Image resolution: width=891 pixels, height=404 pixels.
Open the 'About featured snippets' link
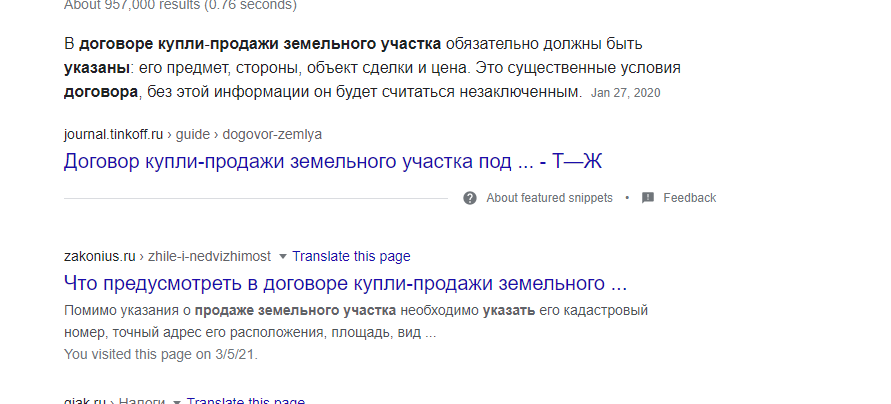[549, 198]
